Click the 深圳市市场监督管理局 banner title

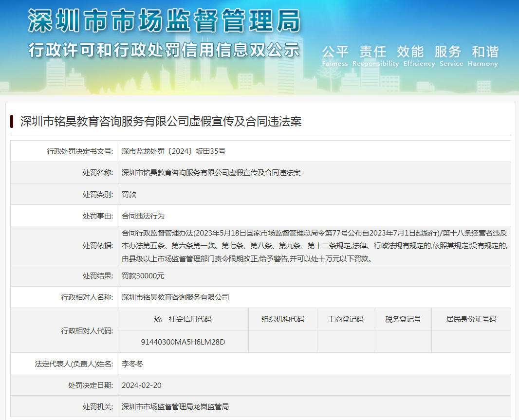[x=165, y=21]
